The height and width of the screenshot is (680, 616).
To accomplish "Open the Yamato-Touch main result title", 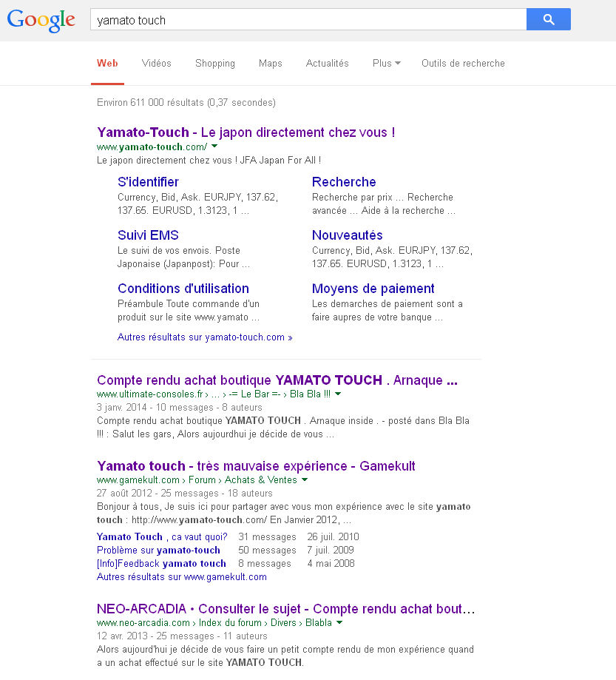I will (246, 132).
